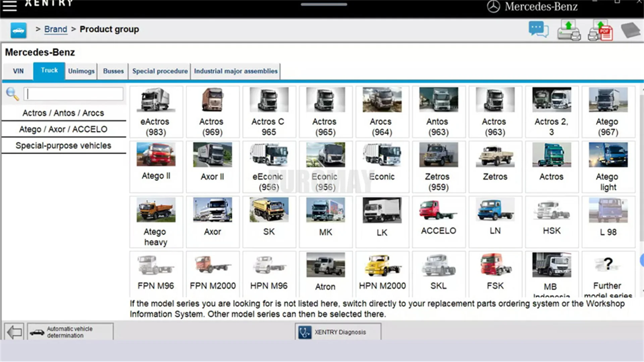Open Industrial major assemblies tab
The image size is (644, 362).
click(x=235, y=71)
